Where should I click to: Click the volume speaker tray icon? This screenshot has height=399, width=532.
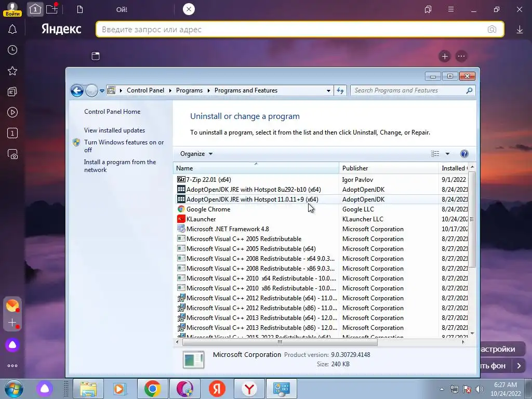[x=480, y=389]
